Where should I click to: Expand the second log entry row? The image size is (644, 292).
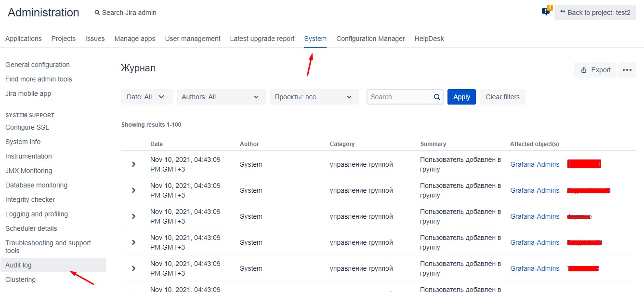coord(134,190)
